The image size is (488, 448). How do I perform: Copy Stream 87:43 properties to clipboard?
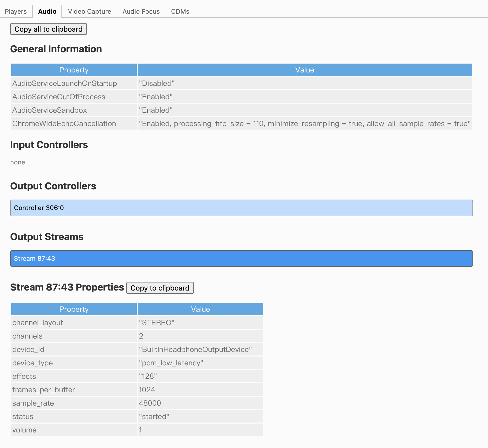tap(160, 288)
